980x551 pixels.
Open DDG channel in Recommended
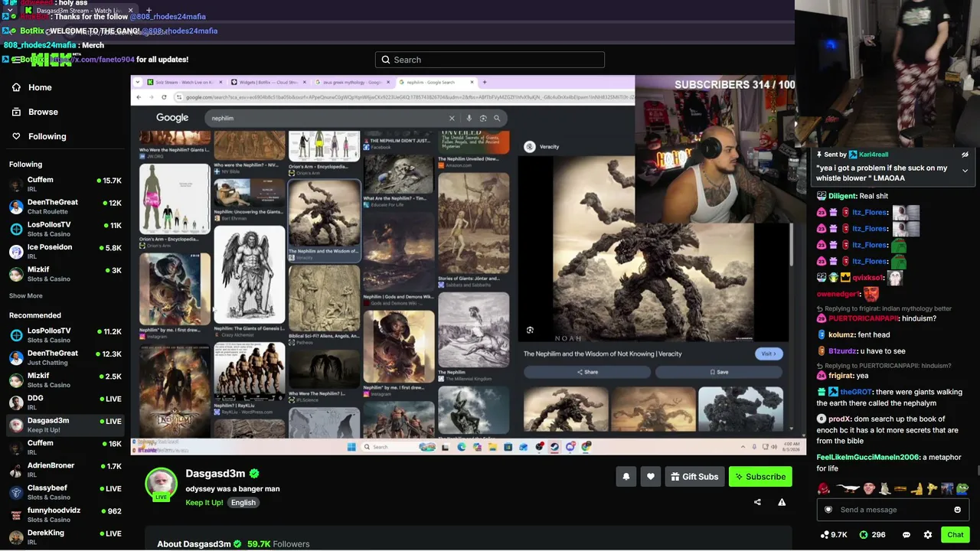coord(65,403)
